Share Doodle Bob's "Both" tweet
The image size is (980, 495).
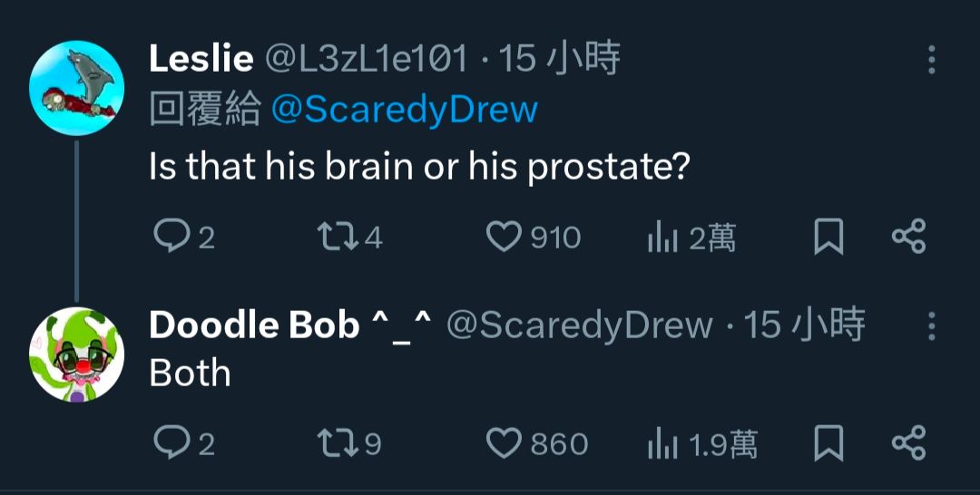[x=908, y=442]
